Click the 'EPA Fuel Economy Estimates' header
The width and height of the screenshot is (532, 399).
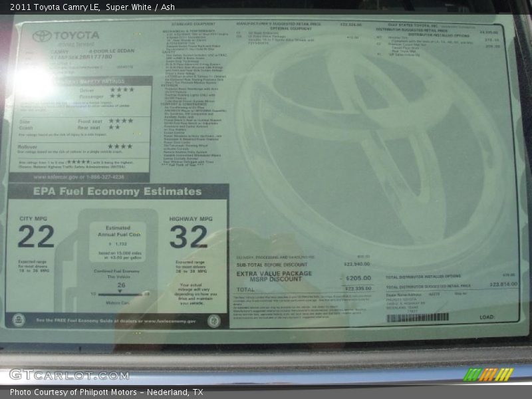(118, 192)
